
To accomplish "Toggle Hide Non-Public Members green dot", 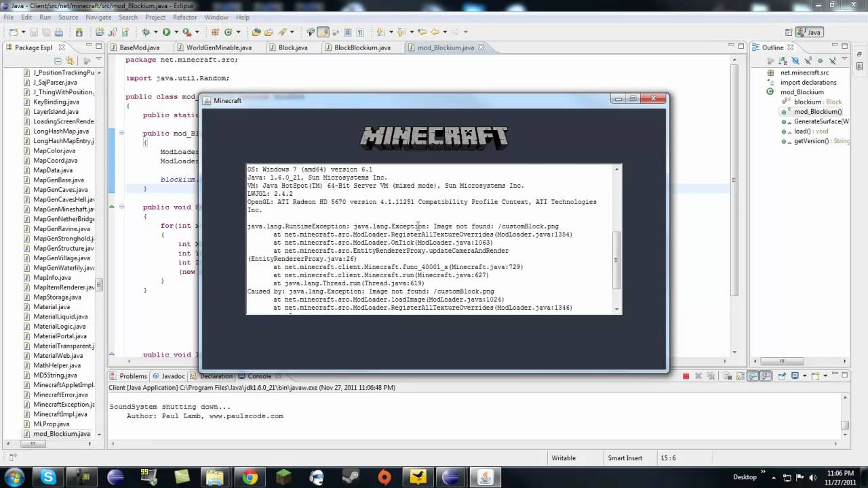I will tap(820, 61).
